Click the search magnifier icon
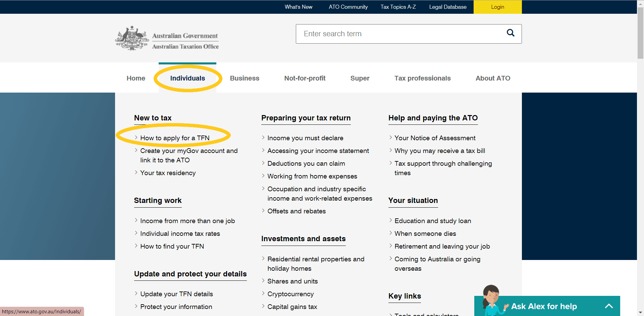Image resolution: width=644 pixels, height=316 pixels. (x=511, y=33)
